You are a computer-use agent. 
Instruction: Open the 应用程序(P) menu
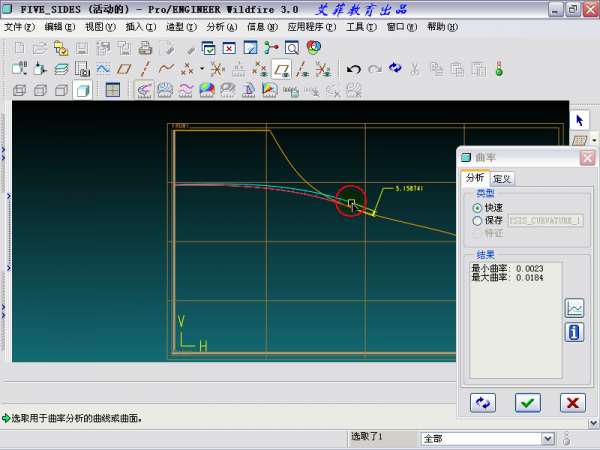tap(312, 27)
